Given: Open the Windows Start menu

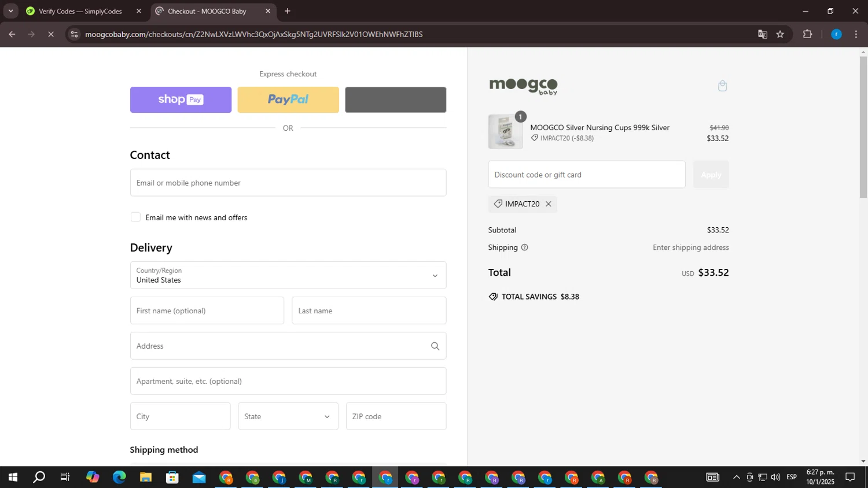Looking at the screenshot, I should click(x=13, y=478).
